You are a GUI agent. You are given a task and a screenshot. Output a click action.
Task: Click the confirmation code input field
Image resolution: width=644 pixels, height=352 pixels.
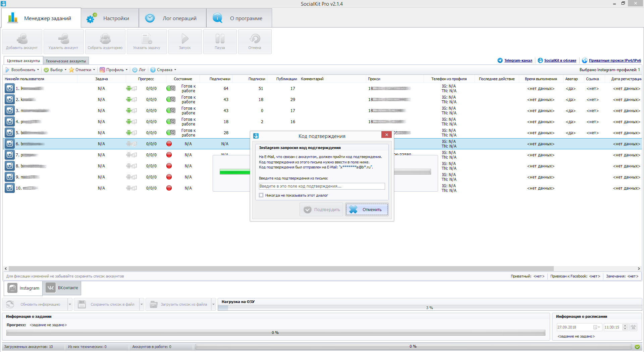pyautogui.click(x=322, y=186)
